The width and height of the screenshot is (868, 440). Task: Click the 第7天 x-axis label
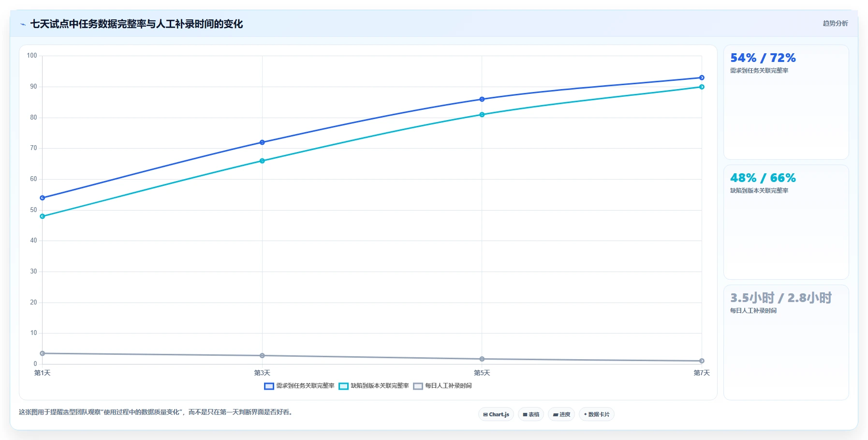pos(702,373)
